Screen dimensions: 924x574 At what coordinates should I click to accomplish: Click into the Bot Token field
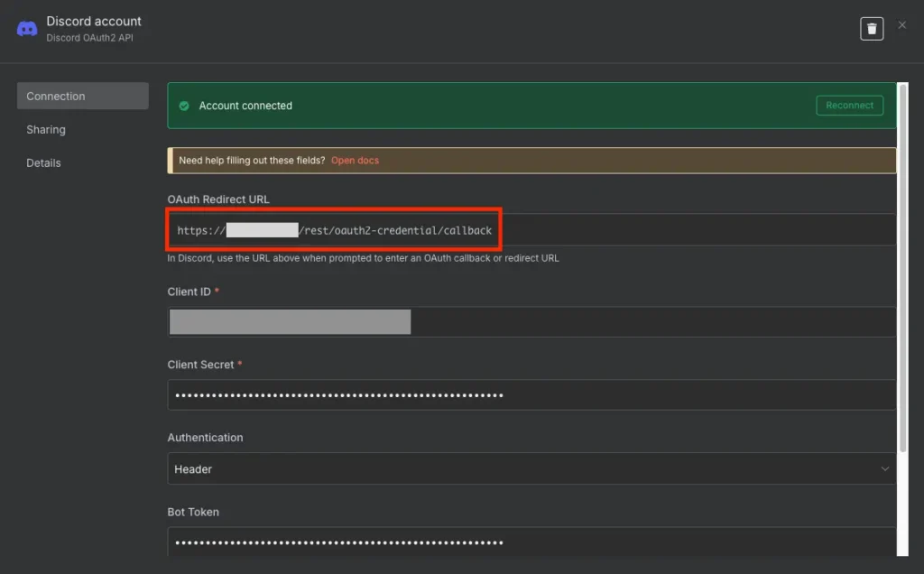[531, 542]
